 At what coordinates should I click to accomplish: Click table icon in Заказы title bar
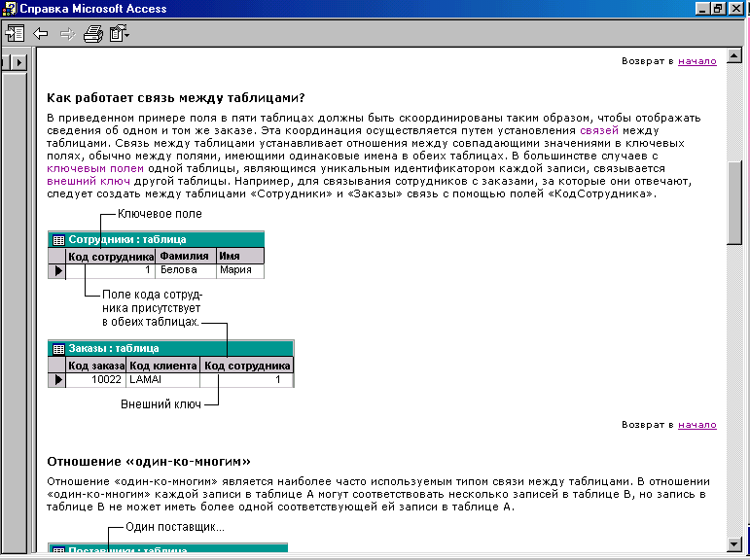58,349
